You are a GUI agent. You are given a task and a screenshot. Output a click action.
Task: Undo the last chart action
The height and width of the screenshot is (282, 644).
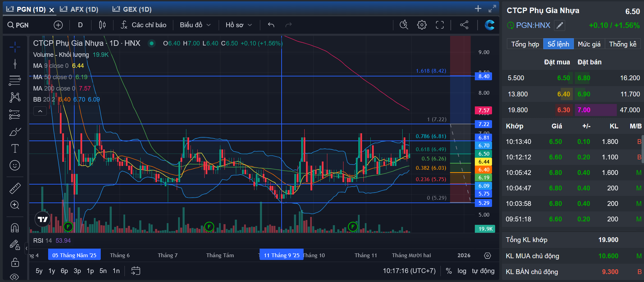271,25
